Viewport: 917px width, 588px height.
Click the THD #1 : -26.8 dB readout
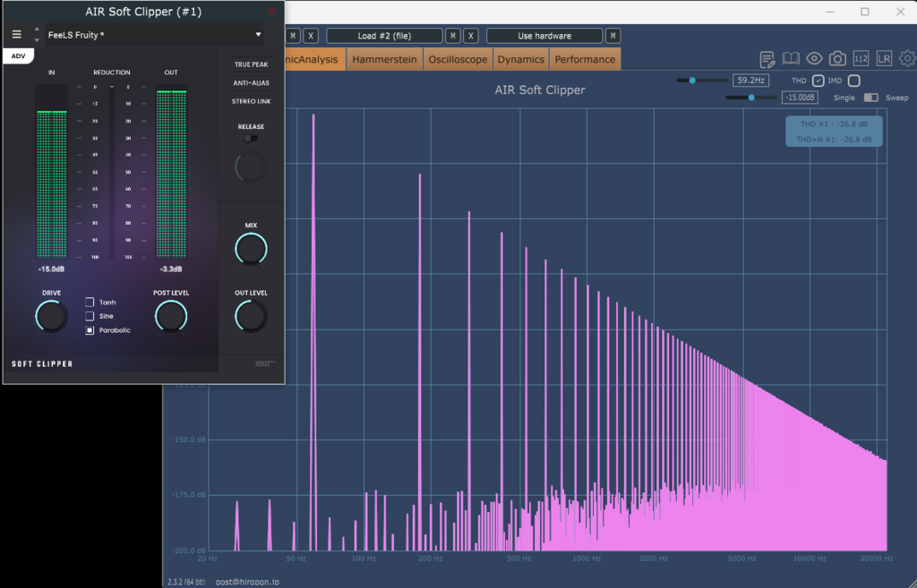(834, 124)
